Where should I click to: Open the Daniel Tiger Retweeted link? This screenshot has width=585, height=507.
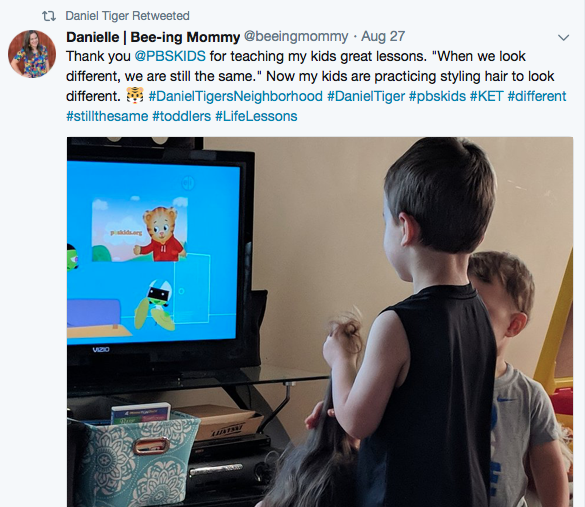pyautogui.click(x=127, y=16)
